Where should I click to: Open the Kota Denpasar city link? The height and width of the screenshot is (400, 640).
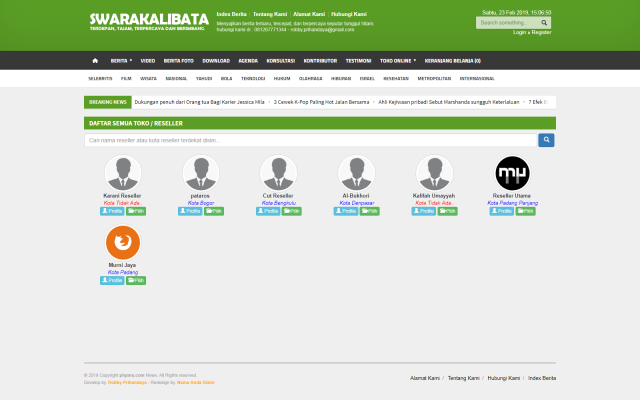pos(356,202)
